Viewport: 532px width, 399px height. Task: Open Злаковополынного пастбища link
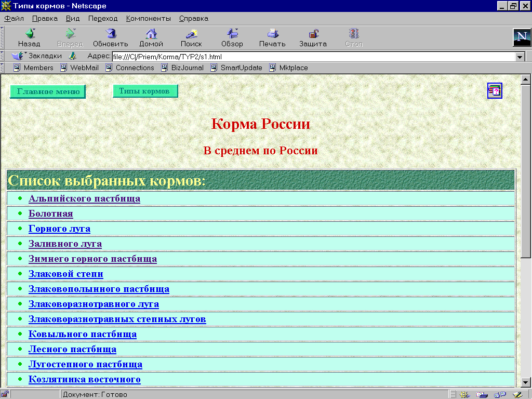pos(99,289)
